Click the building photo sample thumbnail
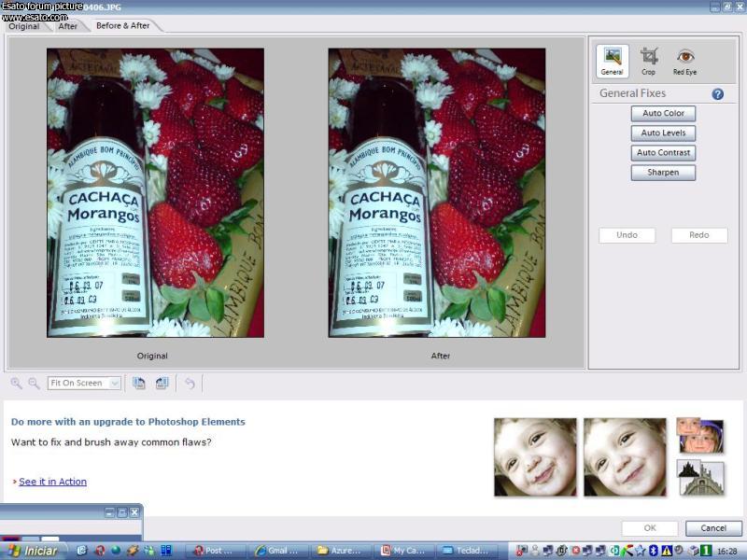 coord(699,478)
